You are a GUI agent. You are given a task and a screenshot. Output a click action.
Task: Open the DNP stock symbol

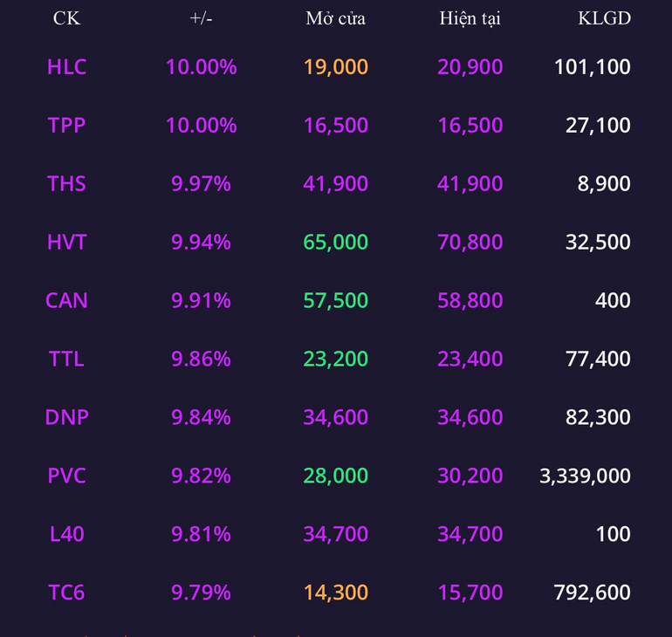click(x=66, y=417)
